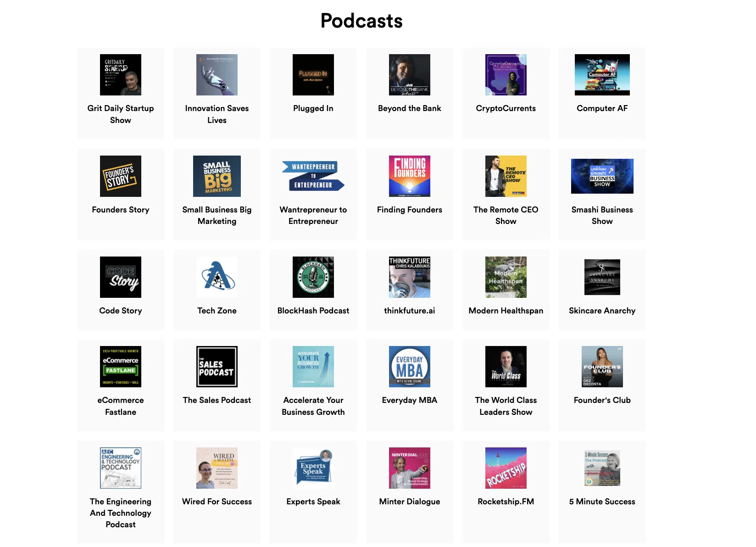This screenshot has height=547, width=756.
Task: Open the Skincare Anarchy title link
Action: coord(602,311)
